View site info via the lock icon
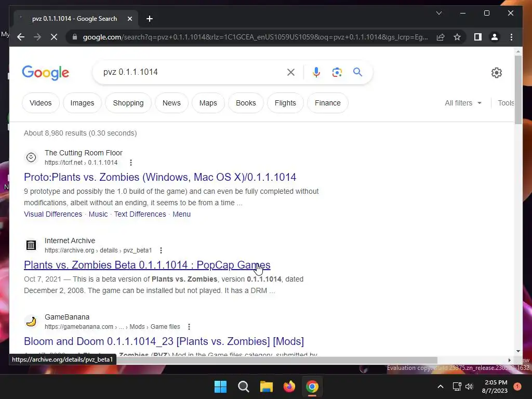532x399 pixels. [75, 37]
